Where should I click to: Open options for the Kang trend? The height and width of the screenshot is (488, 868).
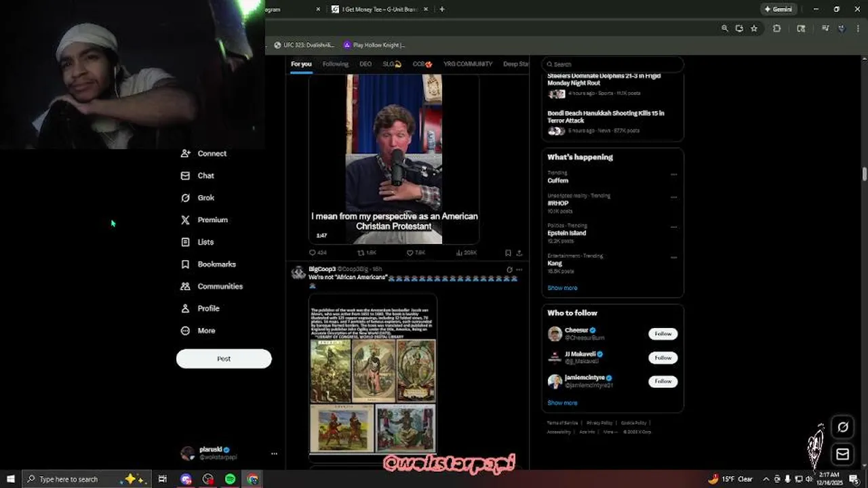click(673, 258)
